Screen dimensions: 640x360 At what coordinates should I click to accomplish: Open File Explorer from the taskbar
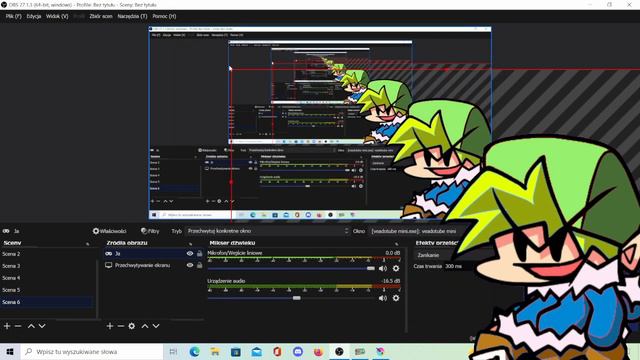point(215,351)
